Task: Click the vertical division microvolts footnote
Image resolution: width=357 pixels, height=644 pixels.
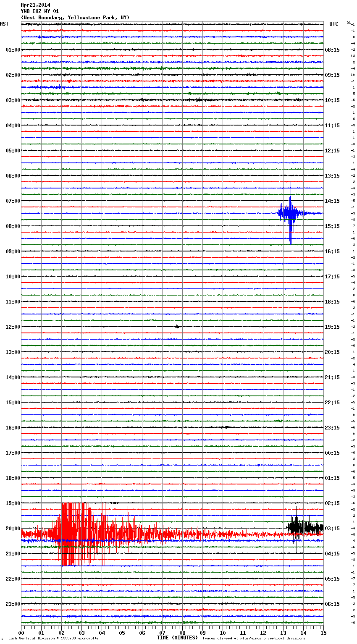Action: (x=53, y=639)
